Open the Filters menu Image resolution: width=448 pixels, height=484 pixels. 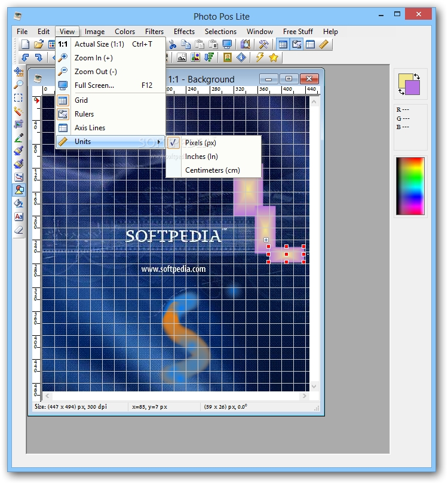(x=154, y=32)
